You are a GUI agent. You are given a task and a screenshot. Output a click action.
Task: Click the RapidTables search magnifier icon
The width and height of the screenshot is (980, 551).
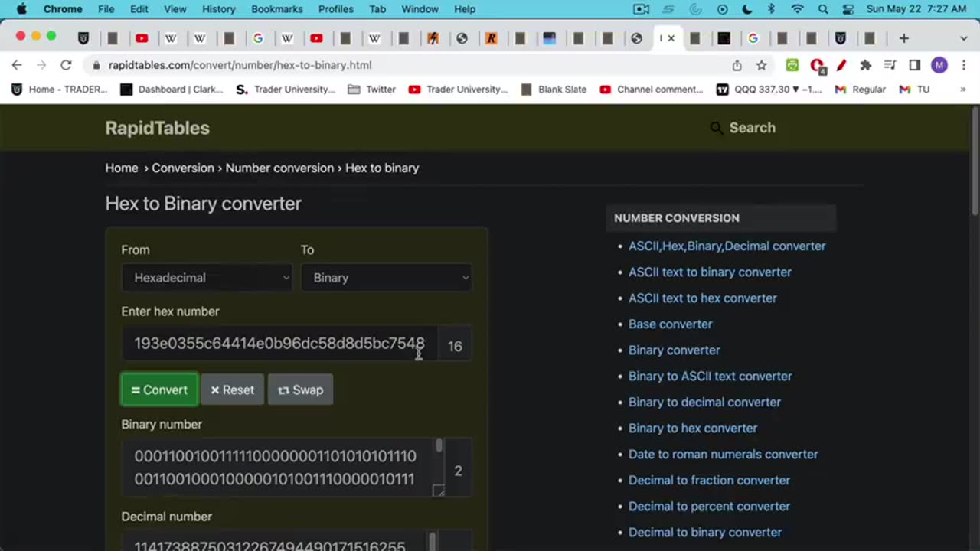tap(717, 128)
